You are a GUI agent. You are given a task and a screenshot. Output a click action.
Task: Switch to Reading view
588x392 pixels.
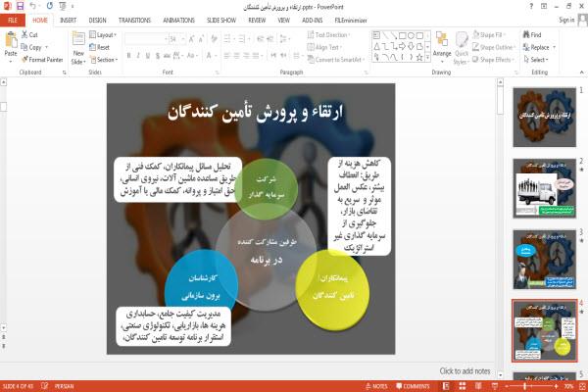tap(478, 386)
